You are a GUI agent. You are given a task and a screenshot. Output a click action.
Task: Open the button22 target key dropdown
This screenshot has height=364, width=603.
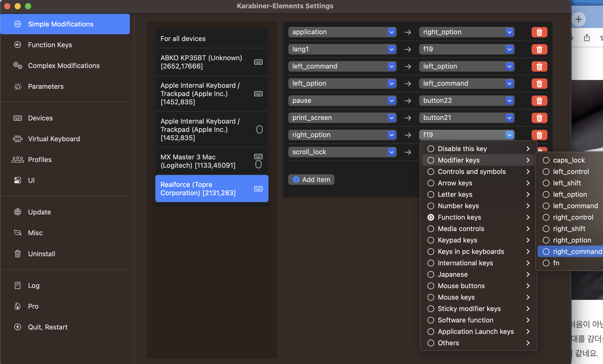coord(509,101)
